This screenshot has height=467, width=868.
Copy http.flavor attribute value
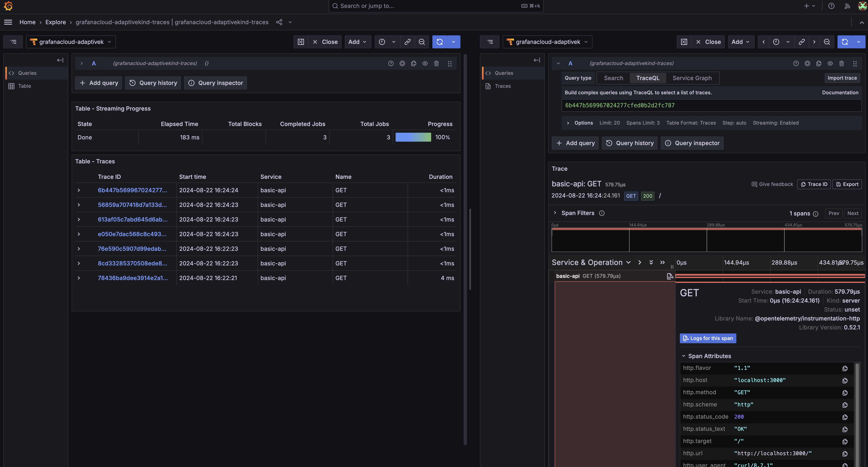click(x=845, y=368)
